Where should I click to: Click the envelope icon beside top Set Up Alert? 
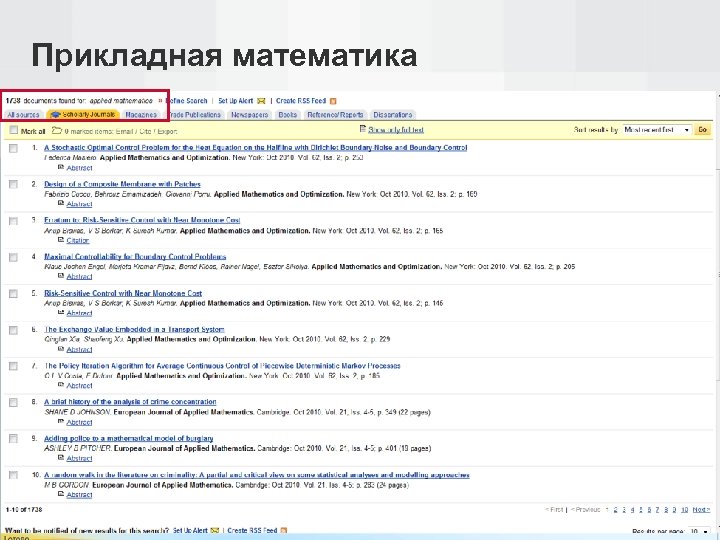tap(261, 101)
